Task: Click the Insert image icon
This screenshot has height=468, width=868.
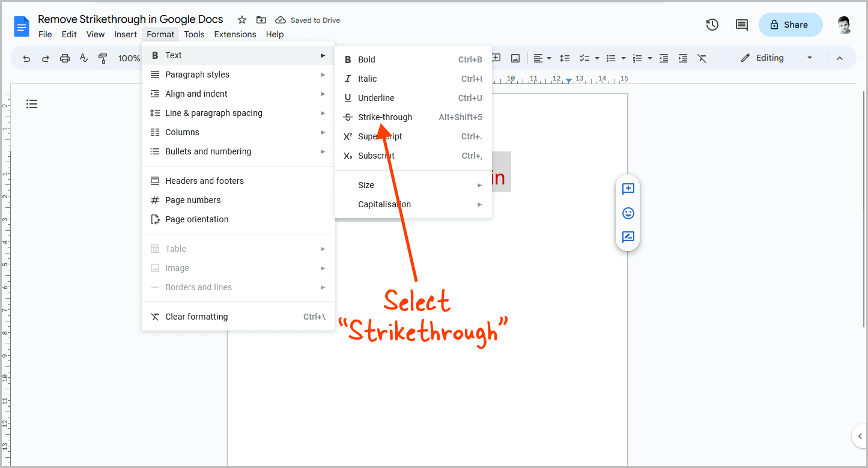Action: click(515, 58)
